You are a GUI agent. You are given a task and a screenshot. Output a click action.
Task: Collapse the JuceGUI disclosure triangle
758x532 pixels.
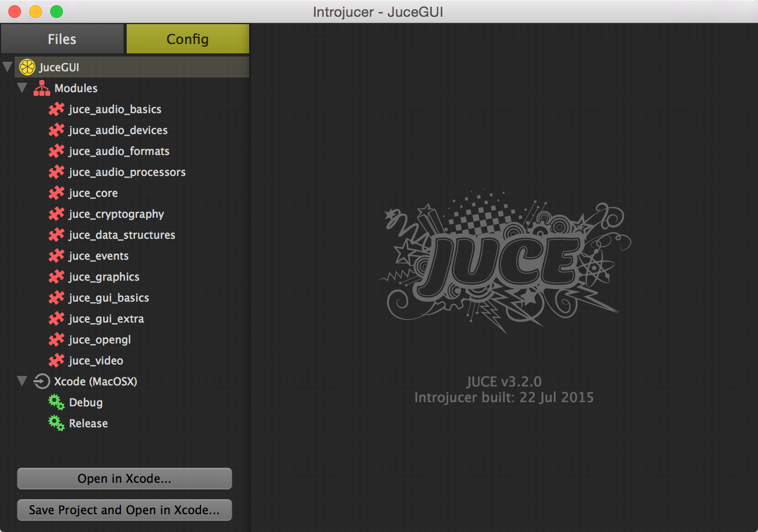tap(7, 66)
